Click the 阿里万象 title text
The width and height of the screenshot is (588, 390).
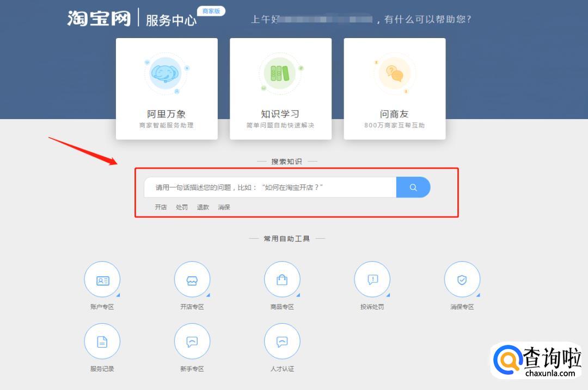coord(166,114)
